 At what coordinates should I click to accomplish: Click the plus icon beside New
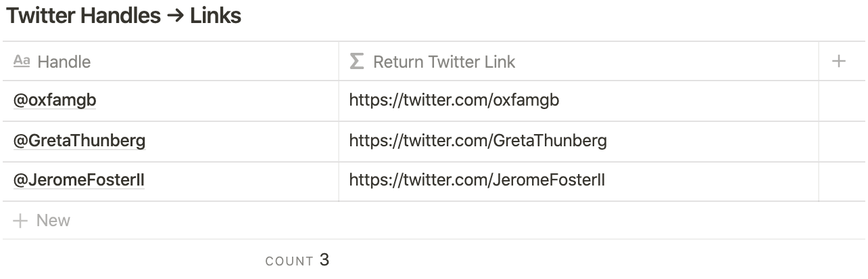(21, 221)
